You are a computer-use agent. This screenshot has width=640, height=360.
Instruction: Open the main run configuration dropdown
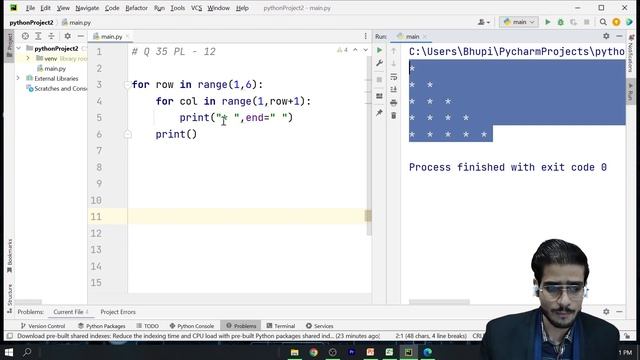(519, 22)
